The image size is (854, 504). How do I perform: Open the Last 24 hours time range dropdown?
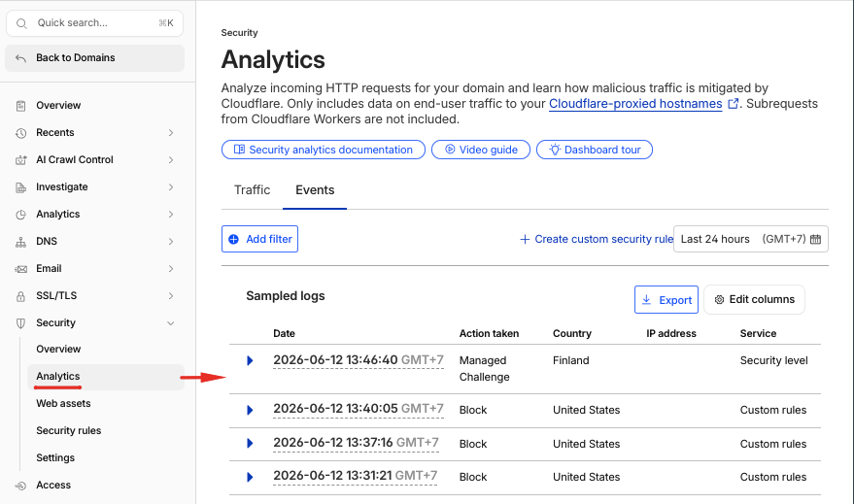[x=750, y=239]
